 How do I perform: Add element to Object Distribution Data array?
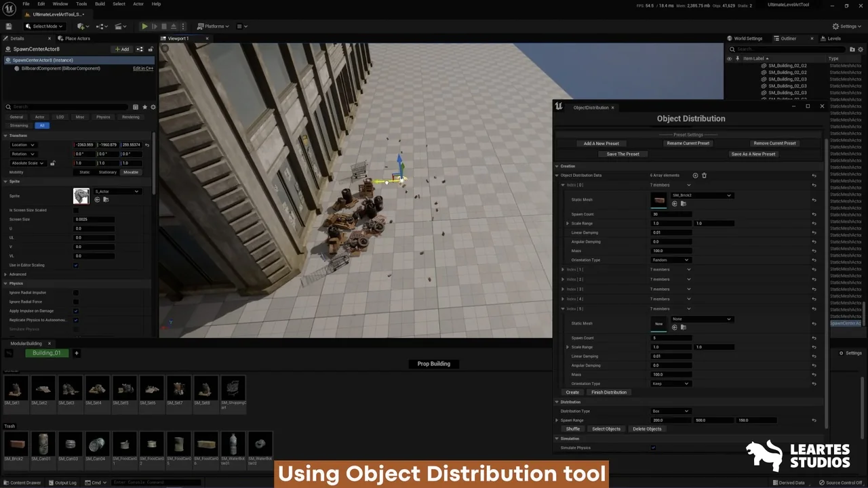coord(695,176)
